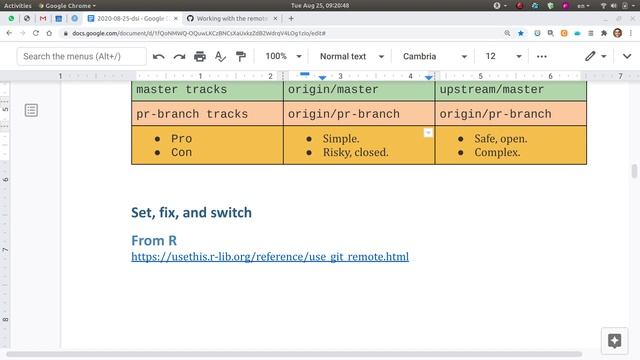Click the horizontal scrollbar
The image size is (640, 360).
[294, 354]
